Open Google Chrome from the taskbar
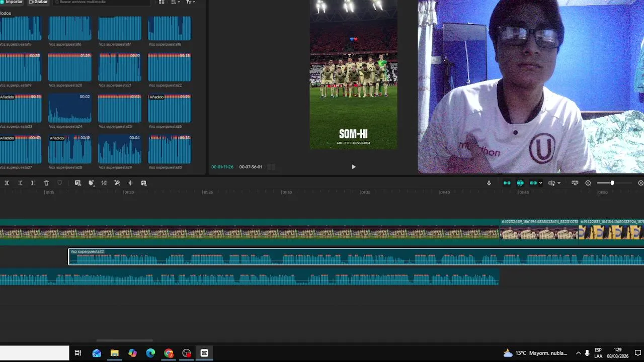 pos(169,353)
